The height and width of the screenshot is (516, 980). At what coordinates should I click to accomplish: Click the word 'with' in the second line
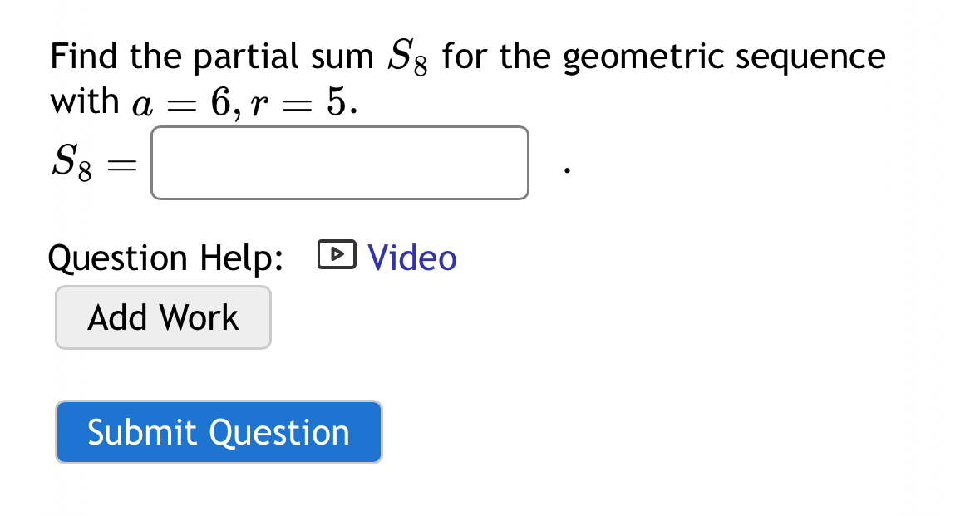pos(85,101)
